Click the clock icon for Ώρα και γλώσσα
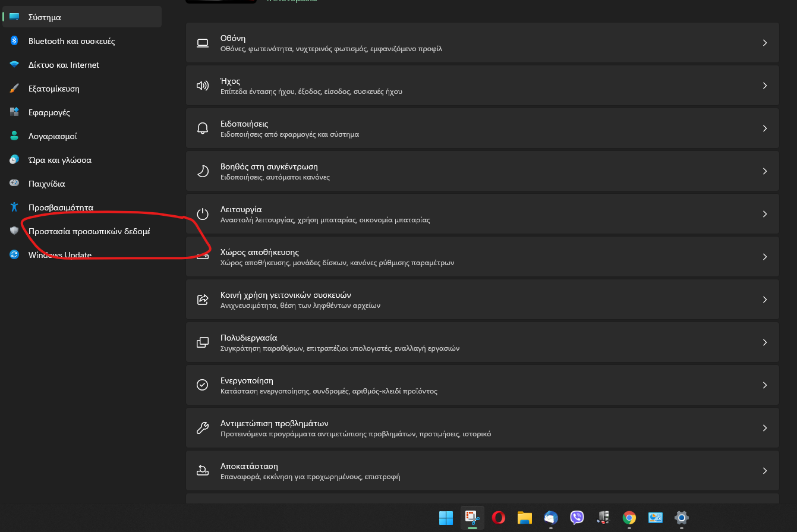This screenshot has width=797, height=532. [14, 160]
